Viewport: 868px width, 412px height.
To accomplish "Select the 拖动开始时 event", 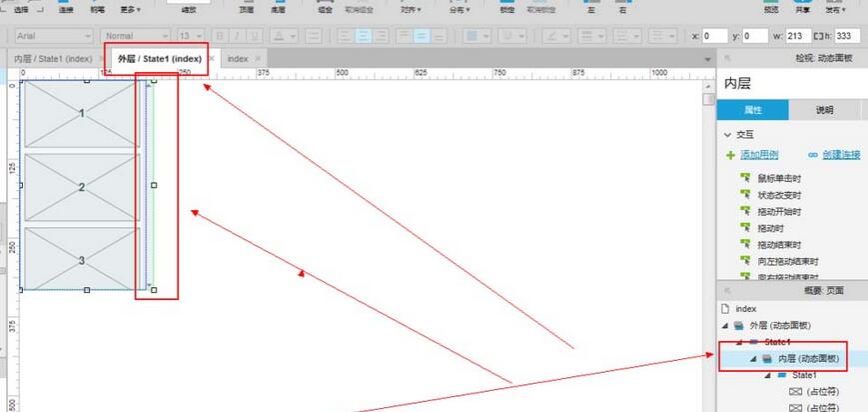I will click(779, 212).
